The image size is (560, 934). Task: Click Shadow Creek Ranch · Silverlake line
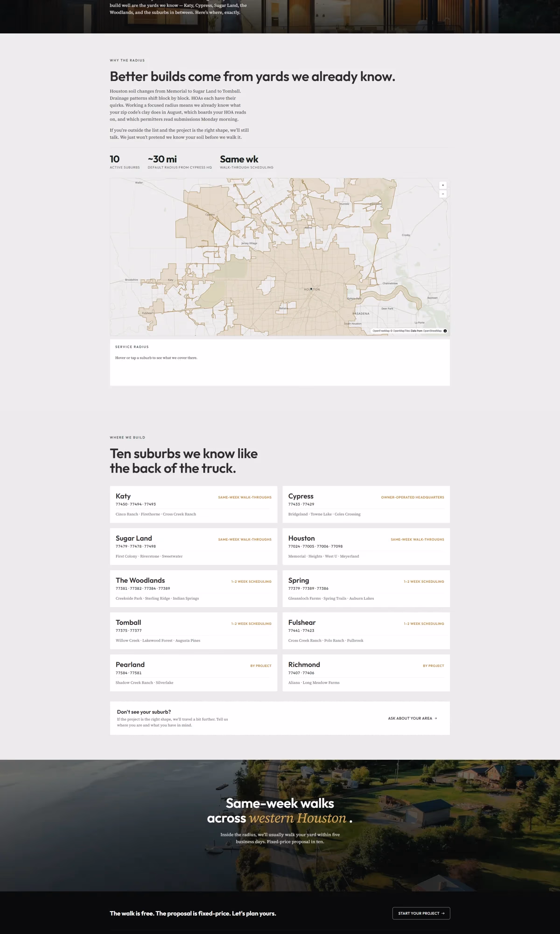click(144, 683)
